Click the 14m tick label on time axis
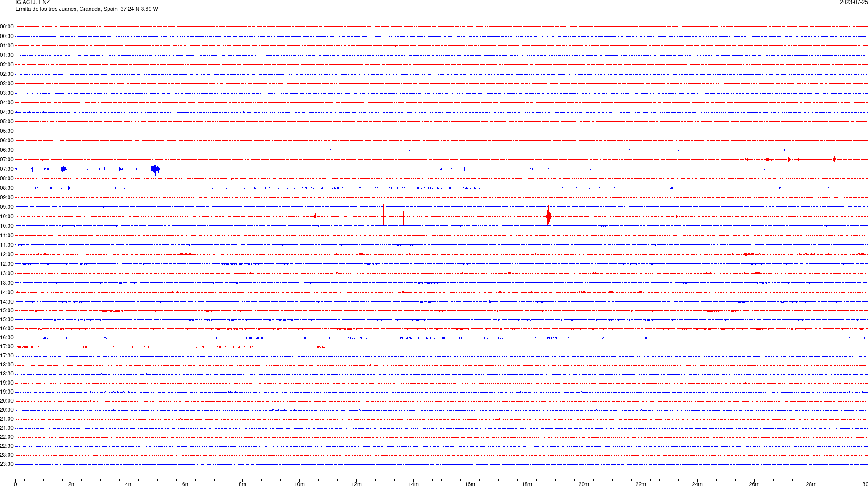The image size is (868, 488). tap(413, 484)
